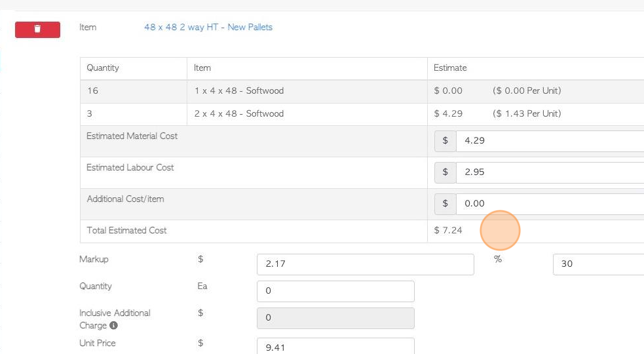Screen dimensions: 644x354
Task: Click the Markup percent field showing 30
Action: (x=598, y=264)
